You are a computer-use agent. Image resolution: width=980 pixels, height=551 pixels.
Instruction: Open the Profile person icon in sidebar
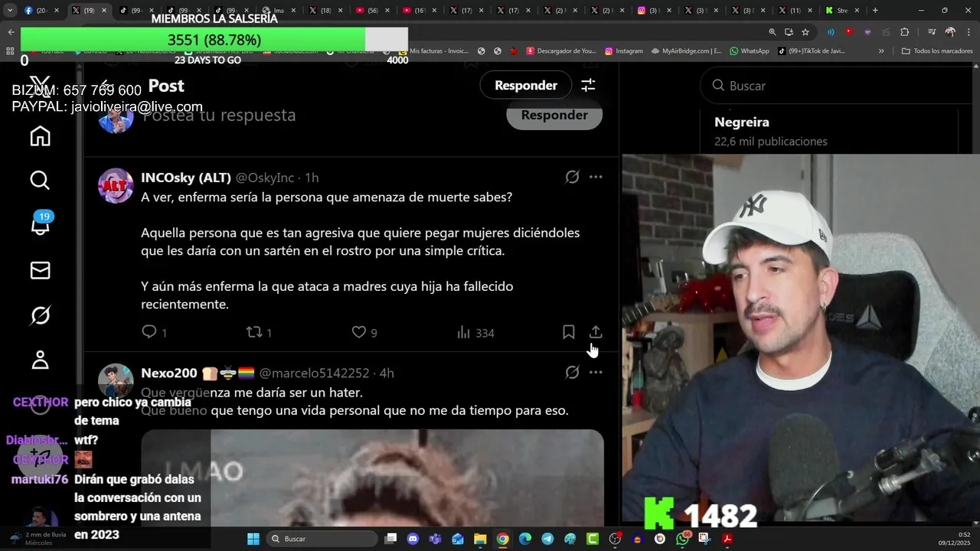(x=40, y=360)
